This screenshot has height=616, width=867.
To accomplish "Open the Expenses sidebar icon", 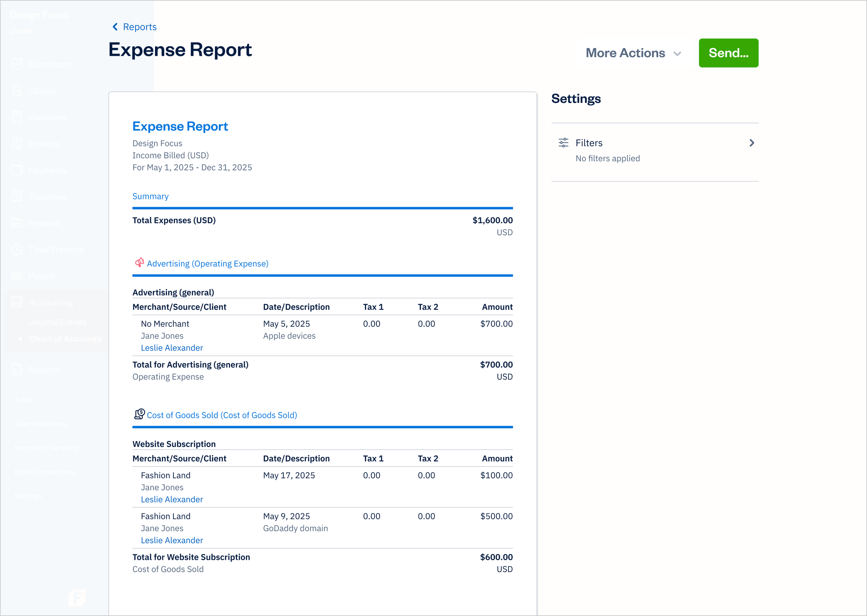I will pyautogui.click(x=17, y=196).
